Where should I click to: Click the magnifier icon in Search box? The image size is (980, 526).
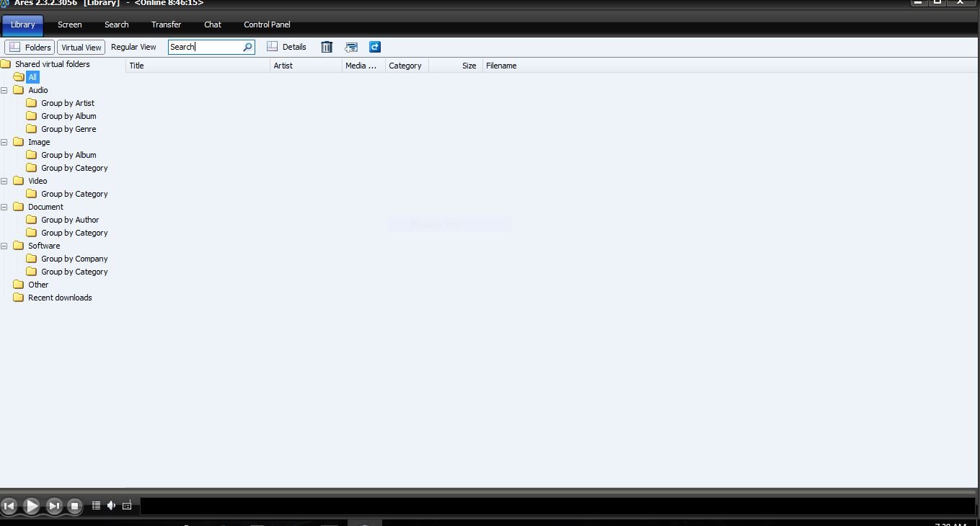(247, 47)
